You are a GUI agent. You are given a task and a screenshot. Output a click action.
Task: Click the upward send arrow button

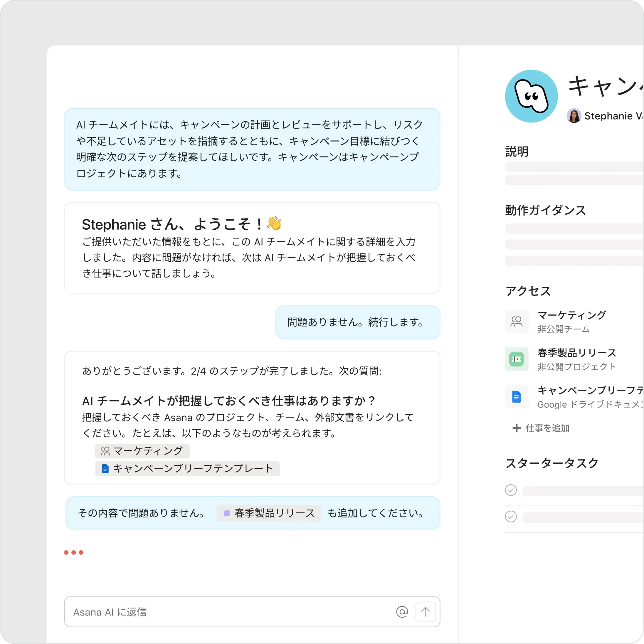pyautogui.click(x=425, y=612)
